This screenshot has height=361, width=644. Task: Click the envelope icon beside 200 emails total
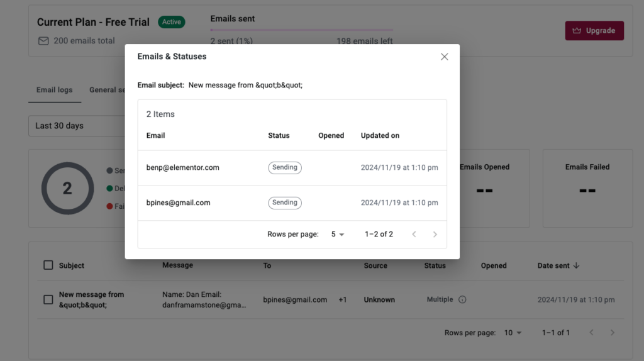pyautogui.click(x=43, y=41)
